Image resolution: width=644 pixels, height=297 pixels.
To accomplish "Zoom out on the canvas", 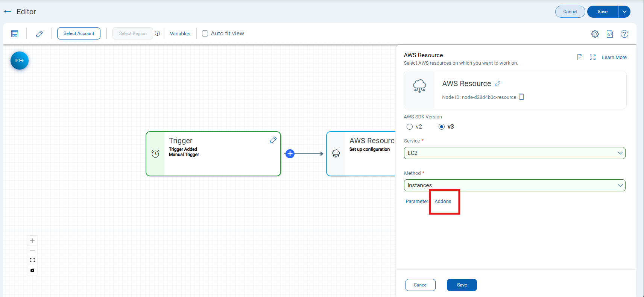I will (x=32, y=250).
